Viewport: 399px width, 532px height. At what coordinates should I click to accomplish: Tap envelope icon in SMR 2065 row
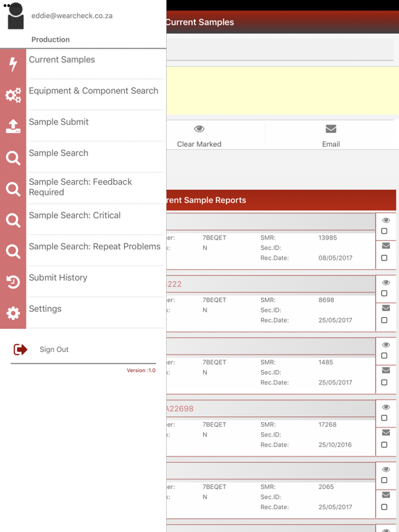tap(386, 495)
